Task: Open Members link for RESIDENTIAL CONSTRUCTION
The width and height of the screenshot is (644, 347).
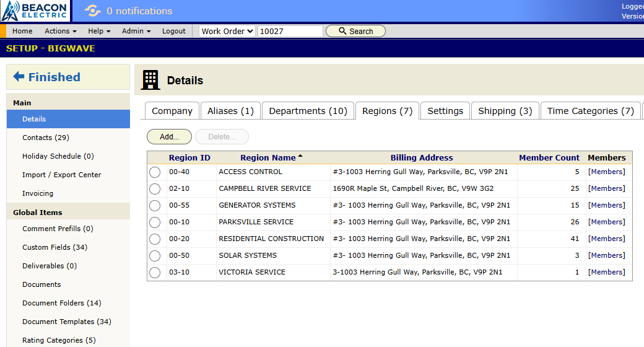Action: pyautogui.click(x=607, y=239)
